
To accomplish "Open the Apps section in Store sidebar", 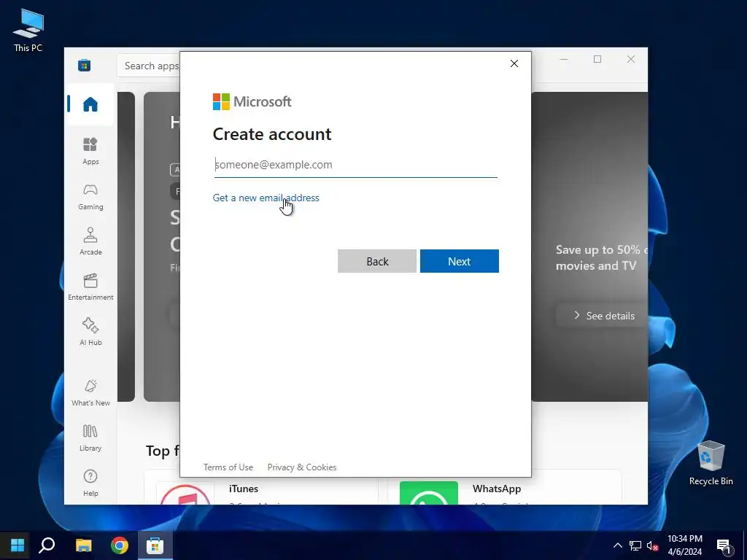I will 90,151.
